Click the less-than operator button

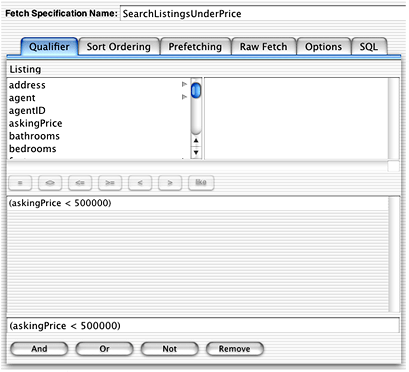coord(140,183)
